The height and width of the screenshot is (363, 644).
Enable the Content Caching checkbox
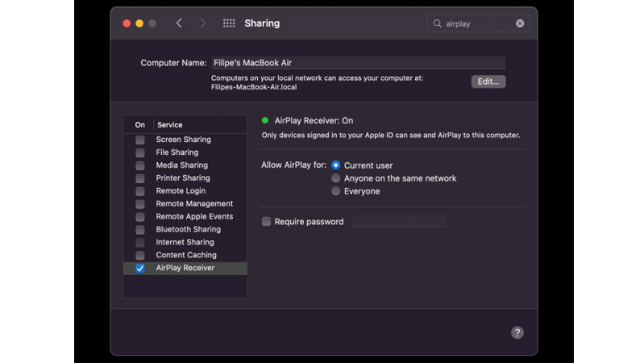click(140, 255)
